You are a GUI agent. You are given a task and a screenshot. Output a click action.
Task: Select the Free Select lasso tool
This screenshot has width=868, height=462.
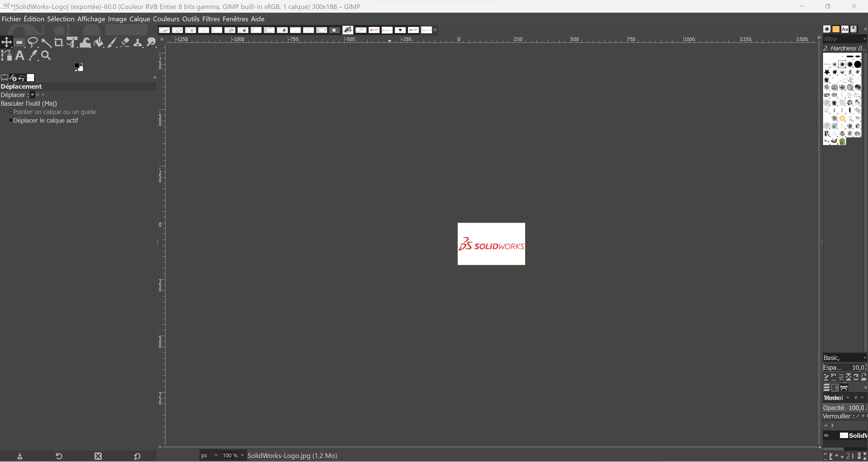(x=33, y=43)
